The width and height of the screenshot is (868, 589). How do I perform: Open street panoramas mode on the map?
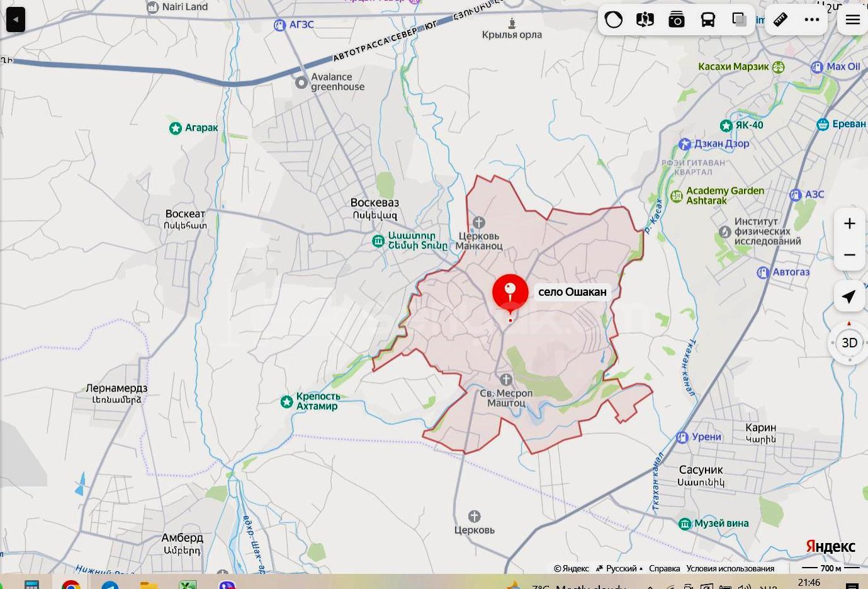coord(645,20)
